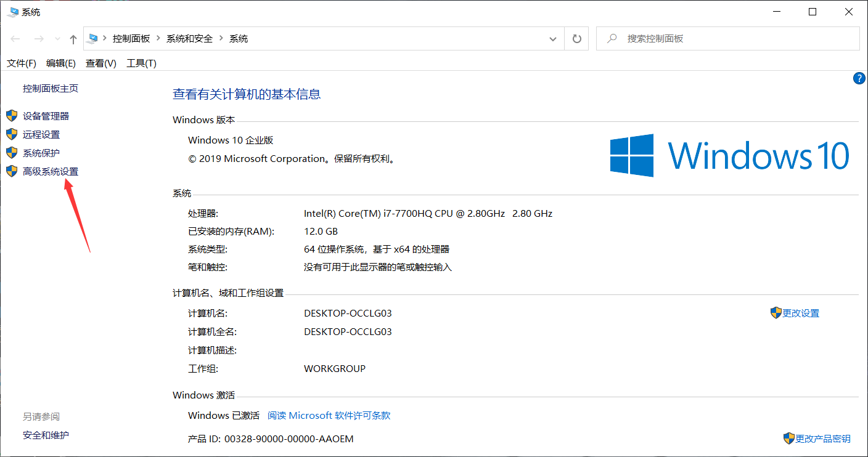868x457 pixels.
Task: Click shield icon next to 更改产品密钥
Action: [789, 438]
